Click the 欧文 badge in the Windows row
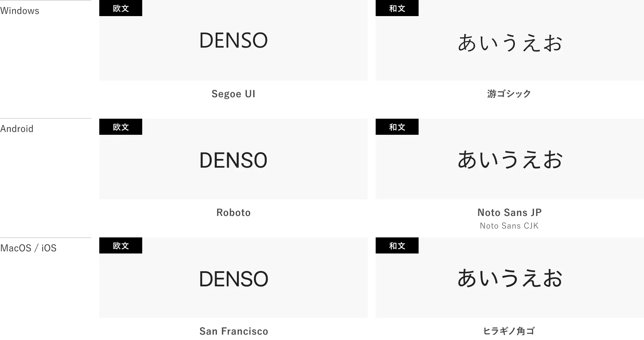This screenshot has height=340, width=644. coord(121,8)
